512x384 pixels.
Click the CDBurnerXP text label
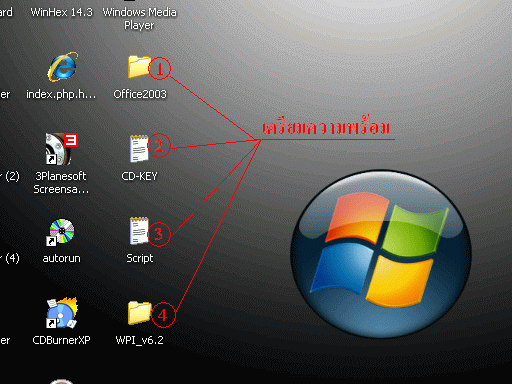pos(61,340)
